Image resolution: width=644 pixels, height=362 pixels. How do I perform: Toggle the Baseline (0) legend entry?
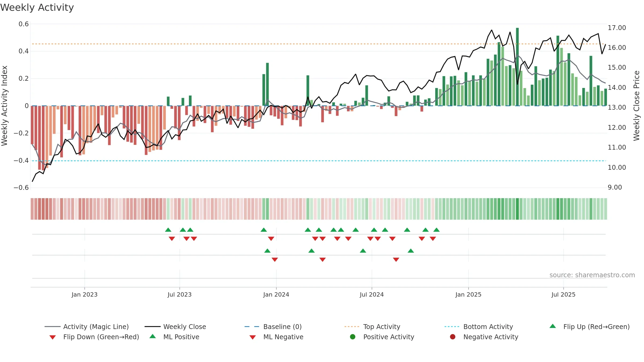pos(273,327)
